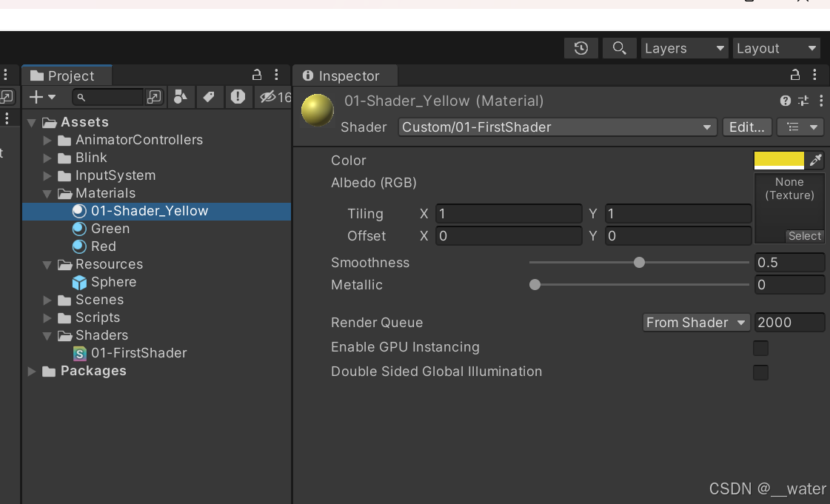Open material help question mark icon
Screen dimensions: 830x504
pos(786,101)
